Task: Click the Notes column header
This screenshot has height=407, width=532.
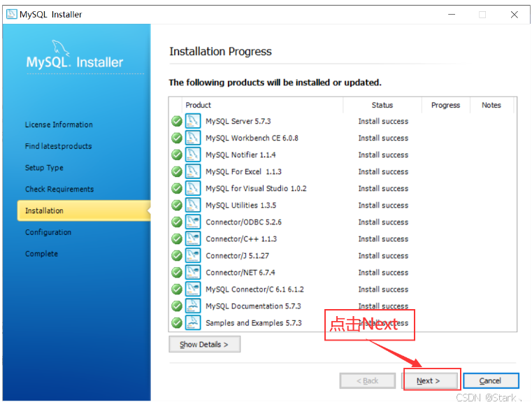Action: [x=491, y=105]
